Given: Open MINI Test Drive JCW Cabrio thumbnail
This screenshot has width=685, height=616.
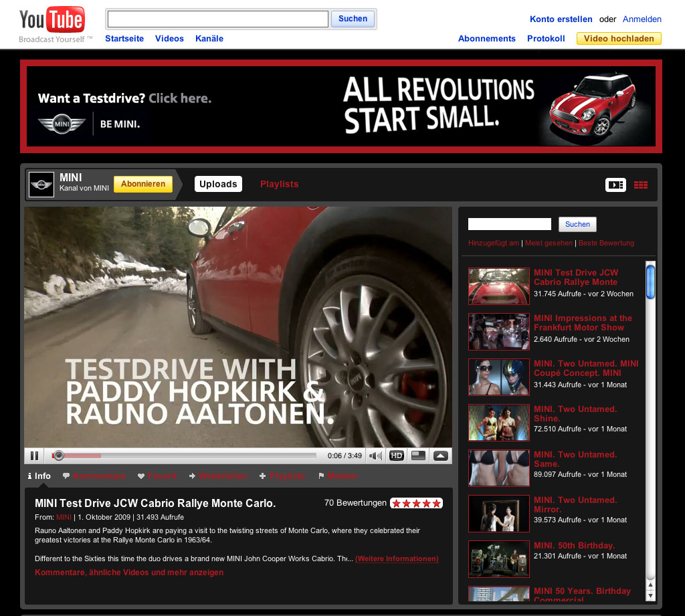Looking at the screenshot, I should [x=499, y=286].
